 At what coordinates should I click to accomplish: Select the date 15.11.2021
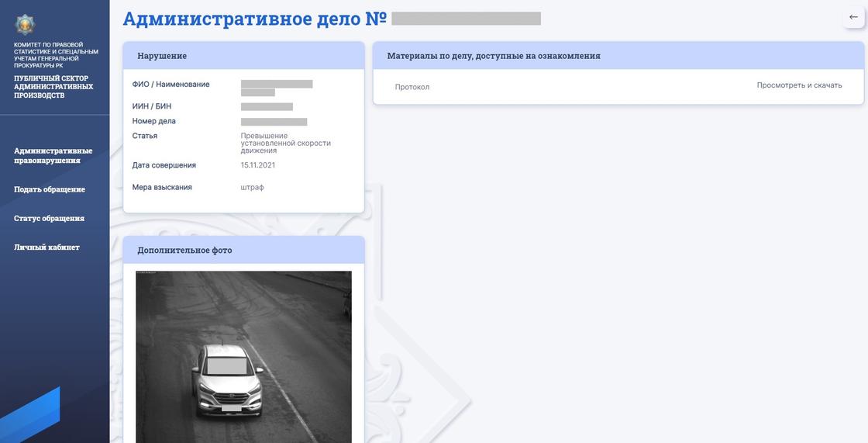point(258,165)
